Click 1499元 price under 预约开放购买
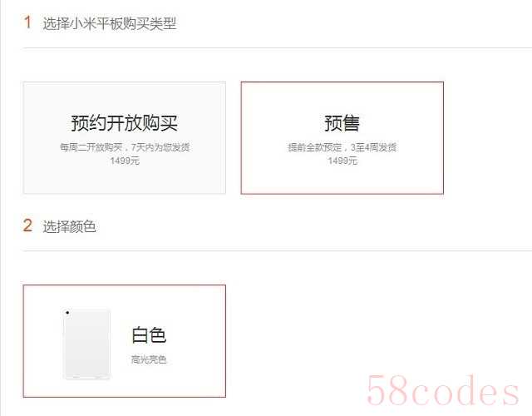This screenshot has height=416, width=532. (x=125, y=161)
